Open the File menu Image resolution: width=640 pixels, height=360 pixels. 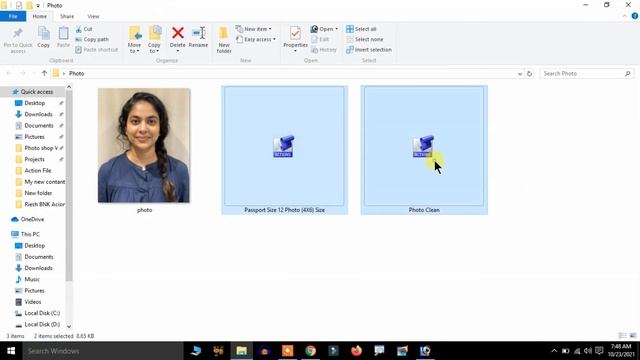13,16
